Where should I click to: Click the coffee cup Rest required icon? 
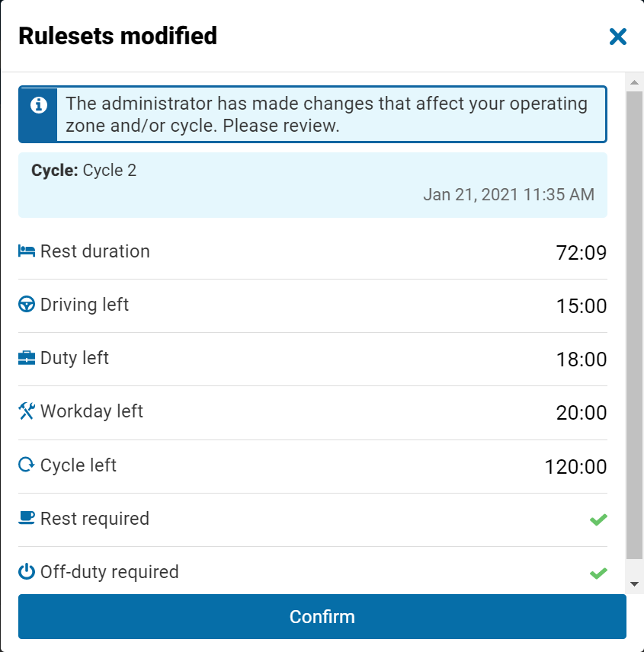[x=27, y=518]
